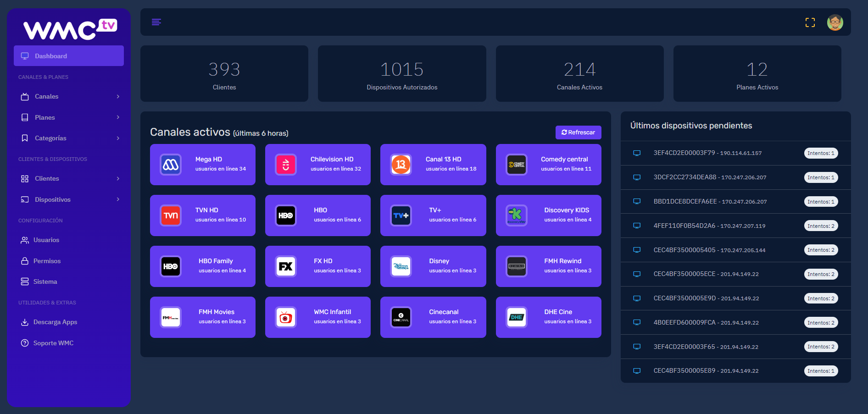Click monitor icon for device 4B0EEFD600009FCA
The image size is (868, 414).
637,322
